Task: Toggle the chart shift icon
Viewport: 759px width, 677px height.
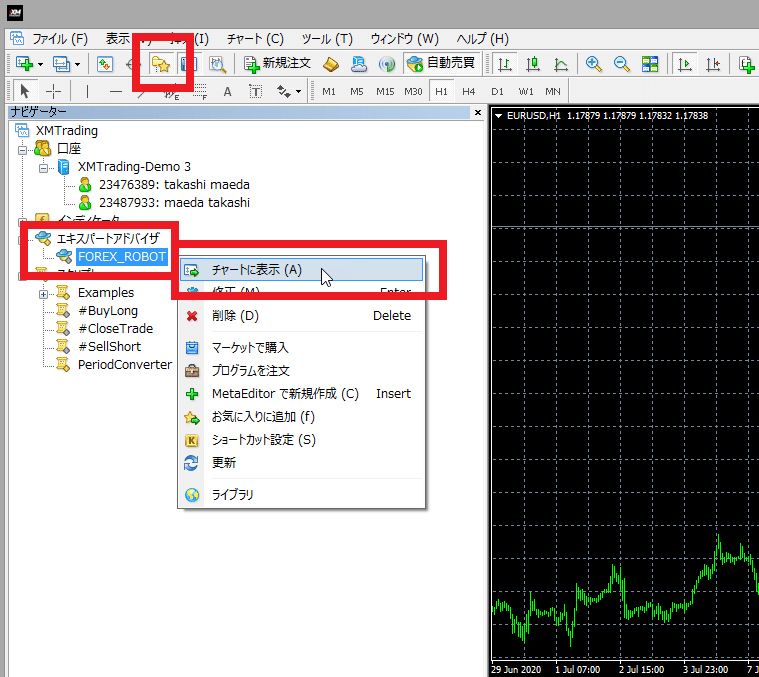Action: pos(713,64)
